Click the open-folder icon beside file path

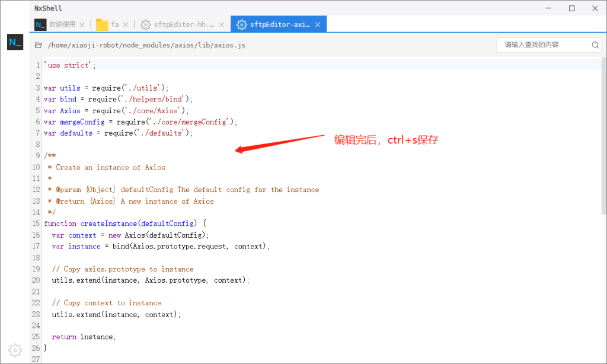point(39,45)
